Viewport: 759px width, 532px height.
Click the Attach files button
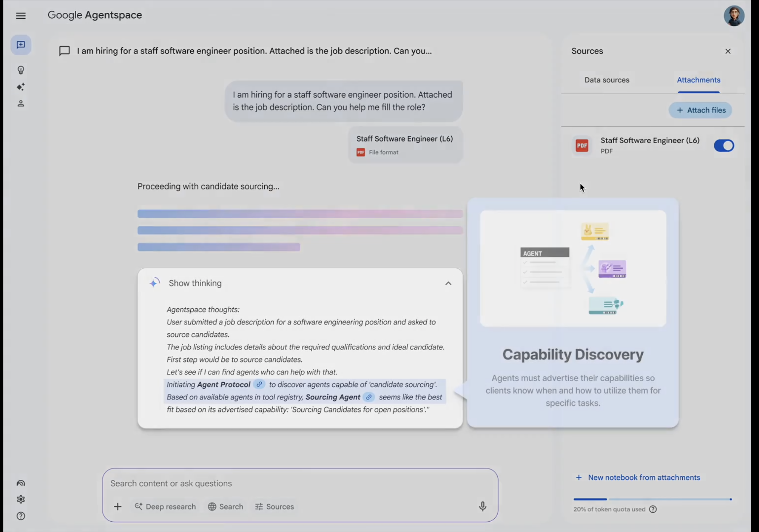700,110
